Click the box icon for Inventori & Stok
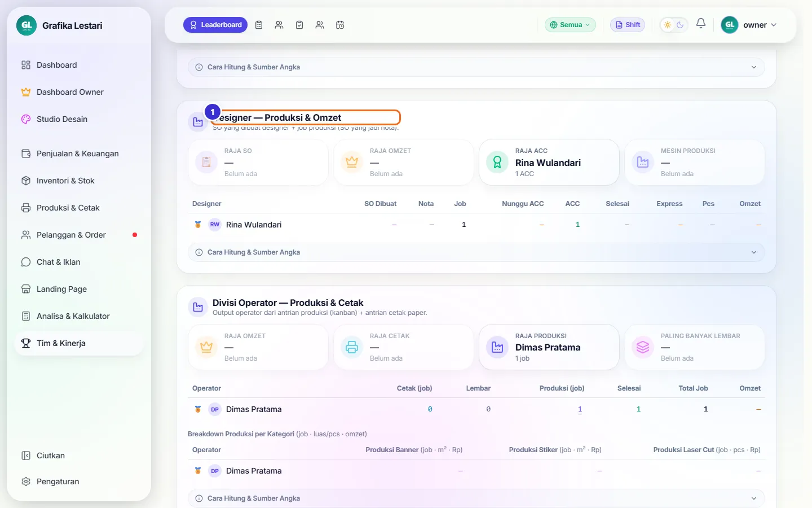 (26, 181)
